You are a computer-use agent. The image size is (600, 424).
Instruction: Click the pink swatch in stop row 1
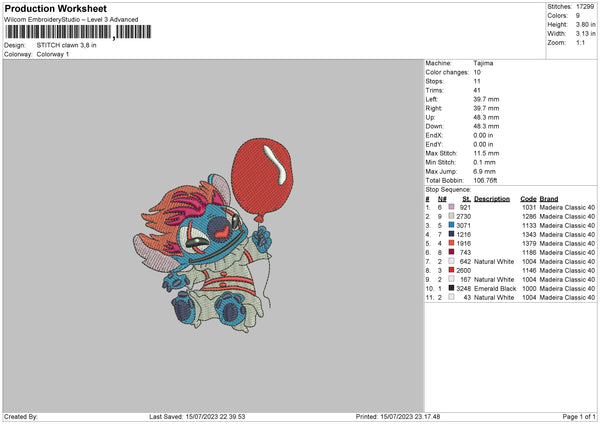[451, 207]
